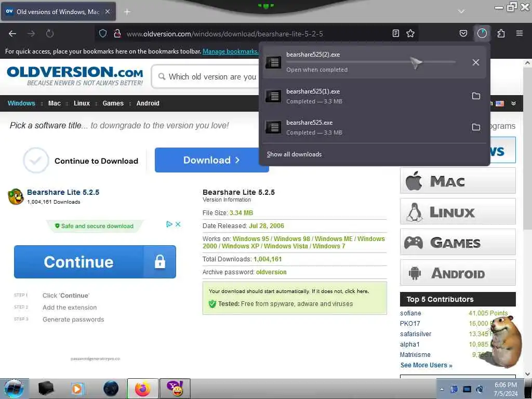Select the Windows navigation item
The height and width of the screenshot is (399, 532).
point(21,103)
